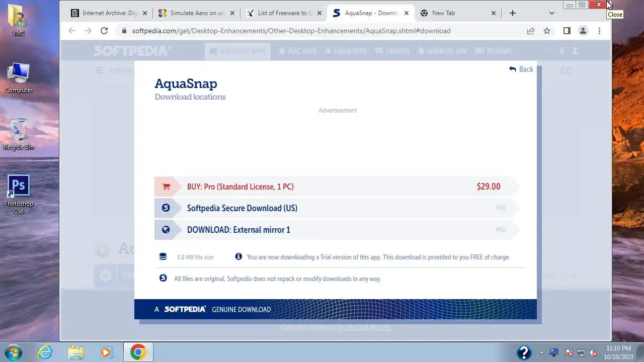
Task: Click the Chrome taskbar icon
Action: coord(138,352)
